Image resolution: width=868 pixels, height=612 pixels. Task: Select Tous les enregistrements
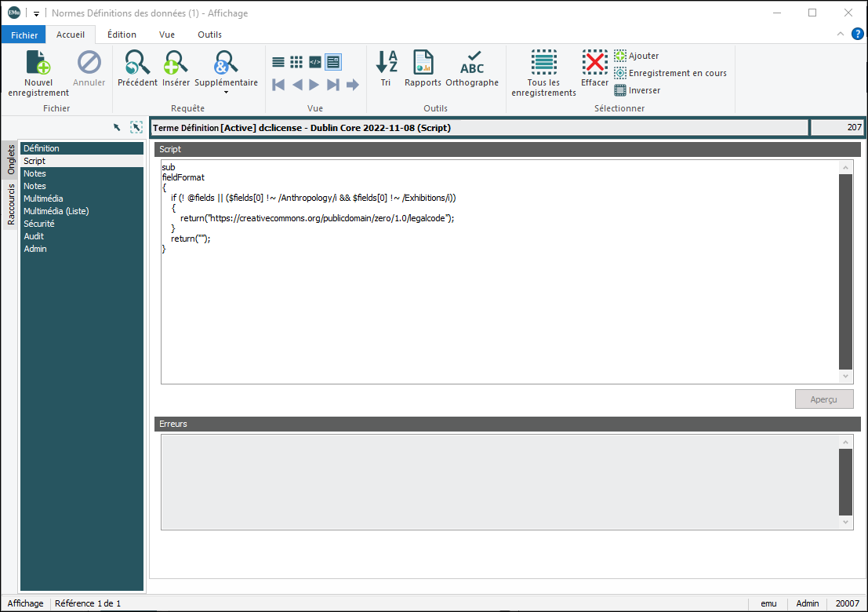(543, 63)
